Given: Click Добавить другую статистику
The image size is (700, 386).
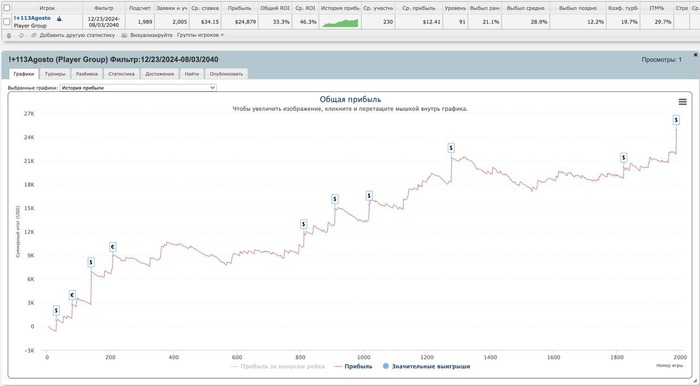Looking at the screenshot, I should tap(77, 35).
